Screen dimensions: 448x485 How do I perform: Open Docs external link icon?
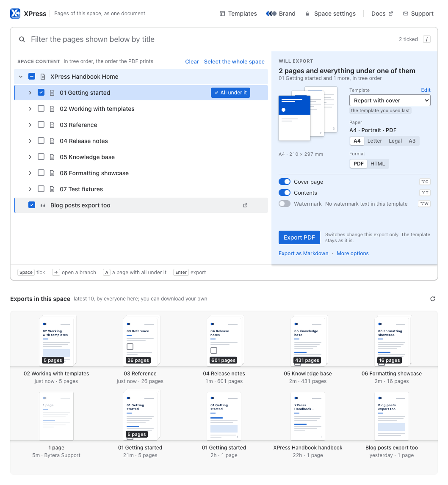click(391, 14)
